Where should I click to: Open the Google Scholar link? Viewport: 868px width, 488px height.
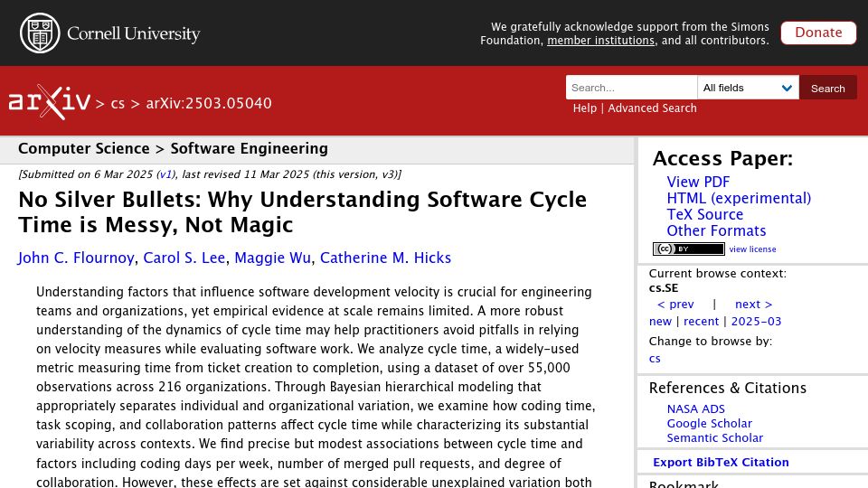[x=709, y=423]
